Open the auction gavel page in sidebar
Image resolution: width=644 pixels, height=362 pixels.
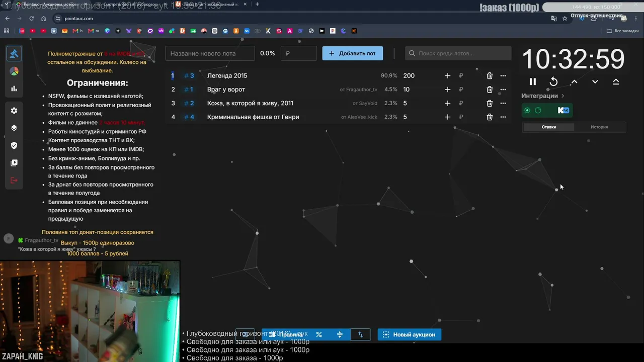tap(14, 54)
